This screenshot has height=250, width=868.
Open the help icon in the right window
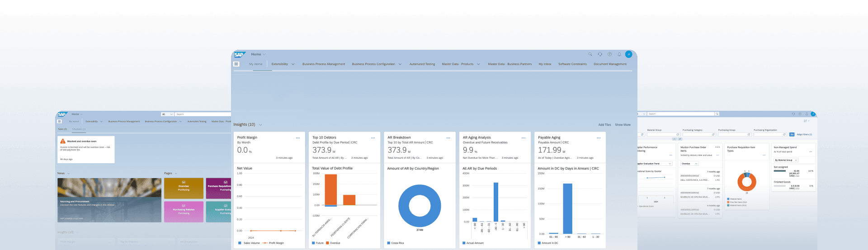click(x=800, y=114)
